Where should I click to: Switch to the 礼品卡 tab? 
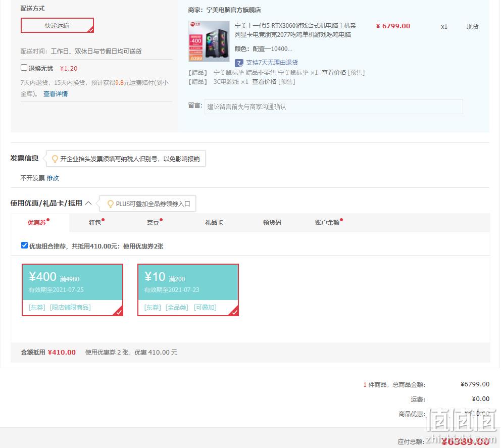point(214,222)
